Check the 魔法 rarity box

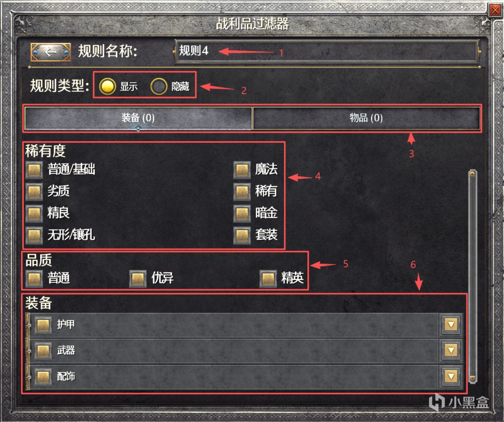[242, 170]
